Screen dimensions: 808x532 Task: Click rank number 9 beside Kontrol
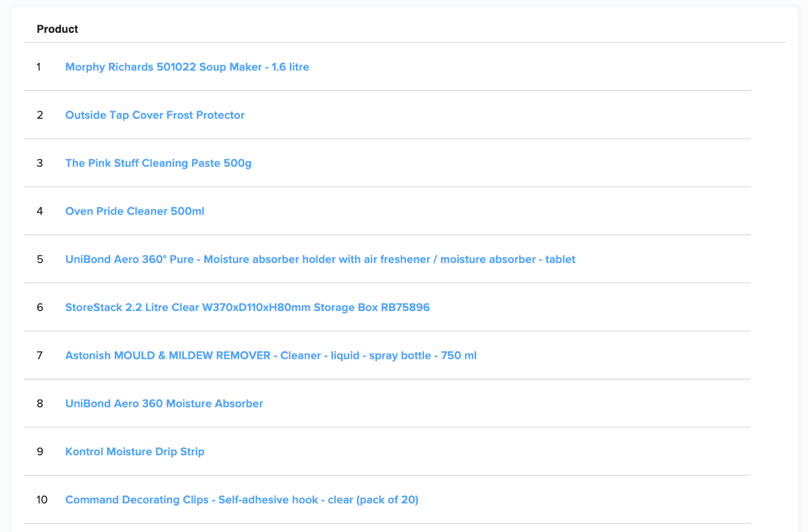click(40, 452)
